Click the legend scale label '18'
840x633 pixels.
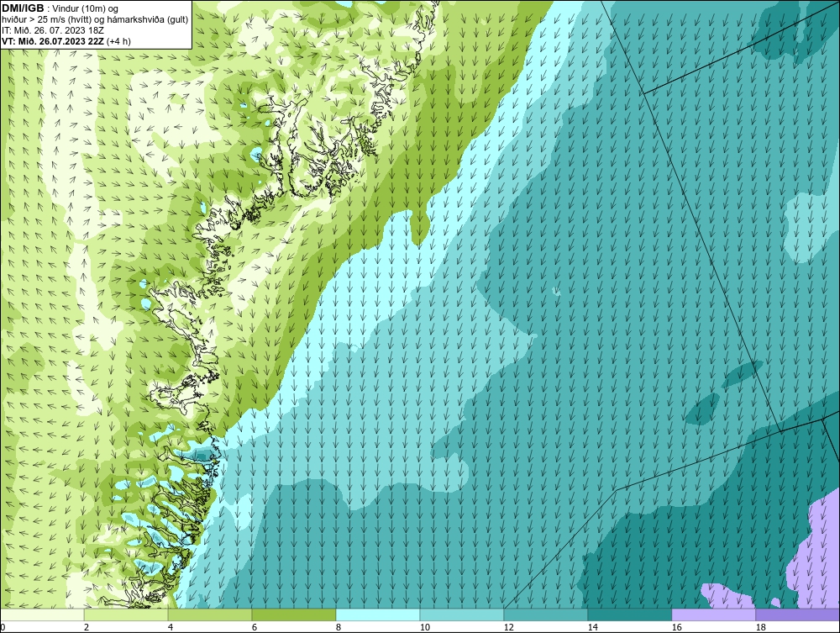point(760,627)
